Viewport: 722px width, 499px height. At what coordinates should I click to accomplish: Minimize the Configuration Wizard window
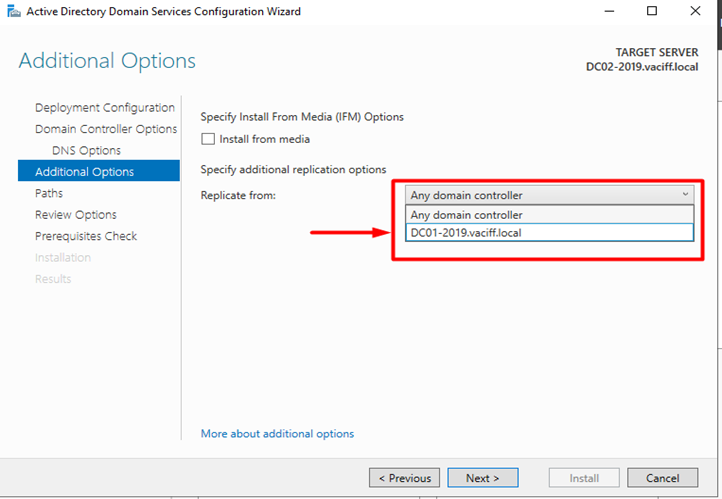(x=607, y=12)
